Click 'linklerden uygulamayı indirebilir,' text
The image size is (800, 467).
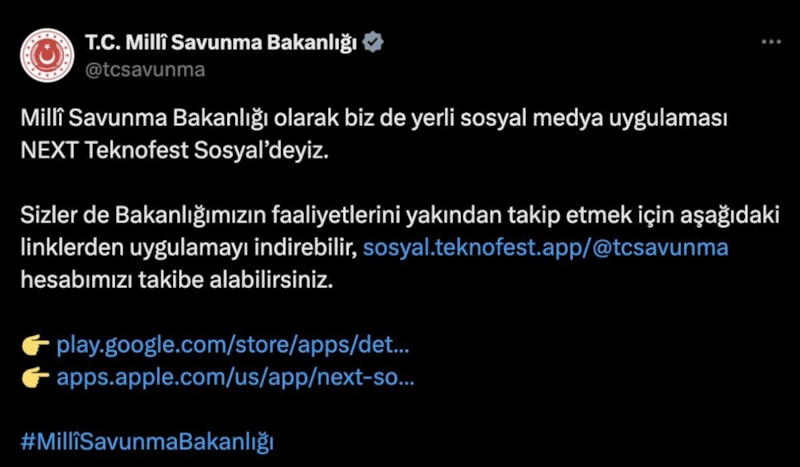[x=189, y=248]
